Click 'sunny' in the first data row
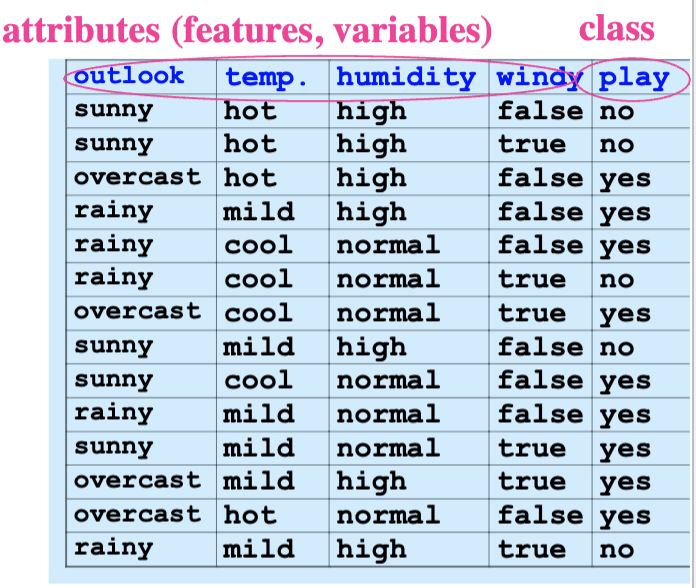The image size is (696, 588). [x=114, y=110]
